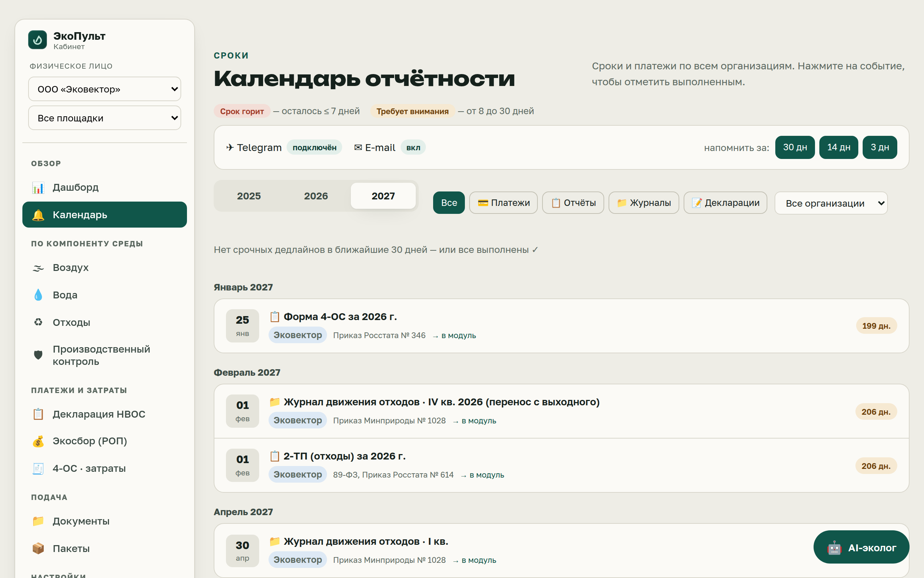Click the ЭкоПульт flame logo icon

pyautogui.click(x=38, y=40)
